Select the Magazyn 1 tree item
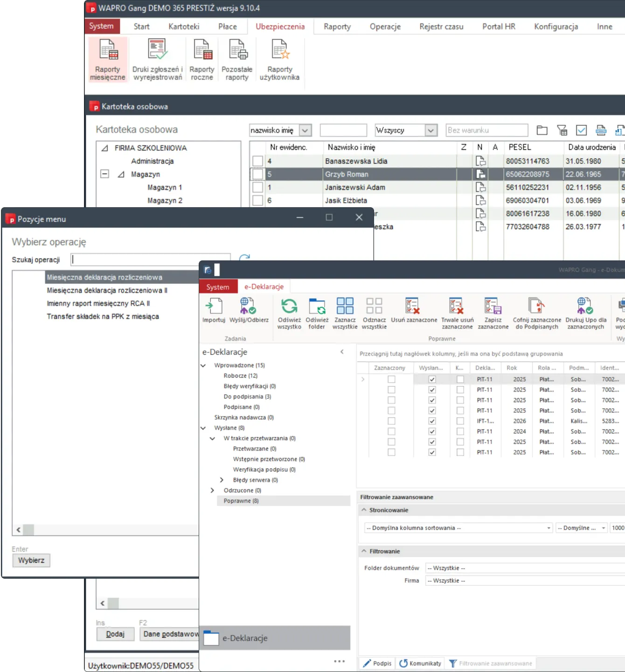 (x=165, y=187)
